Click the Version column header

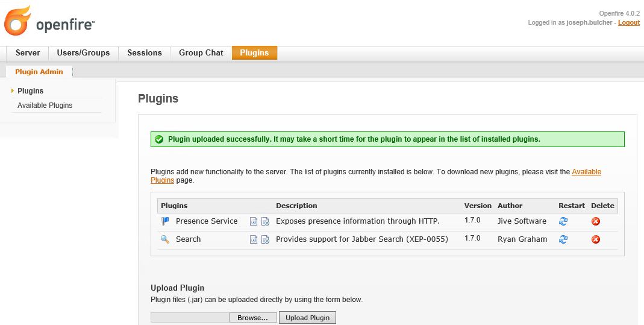click(478, 206)
